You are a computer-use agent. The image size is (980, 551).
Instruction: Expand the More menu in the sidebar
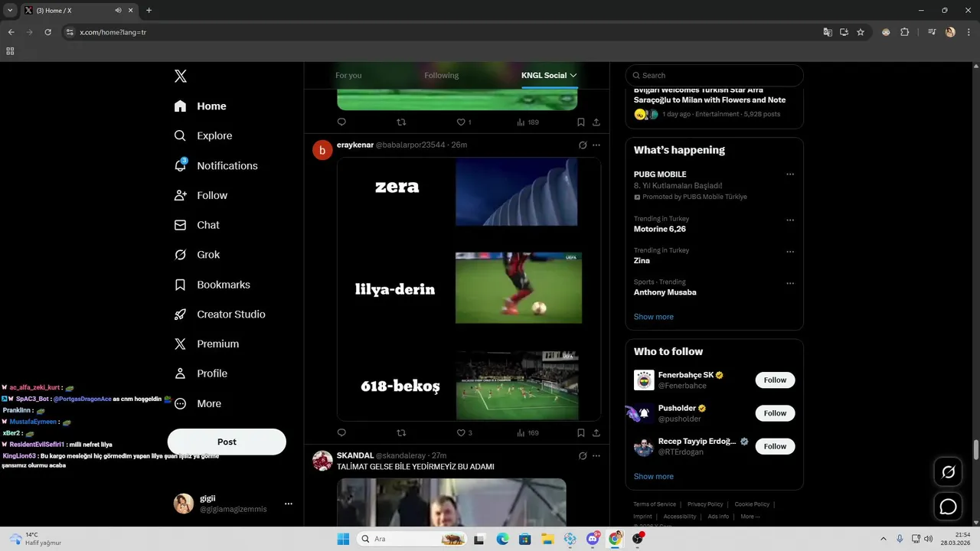pos(198,403)
